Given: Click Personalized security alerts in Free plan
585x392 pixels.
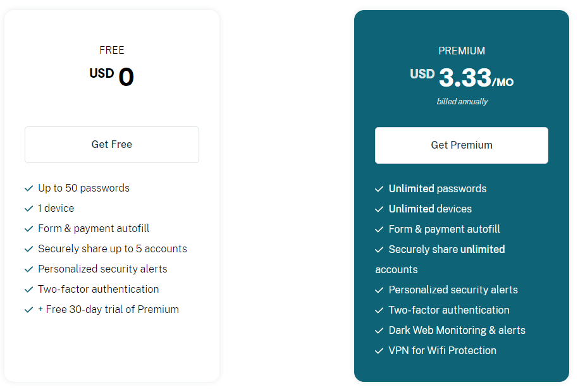Looking at the screenshot, I should click(x=102, y=269).
